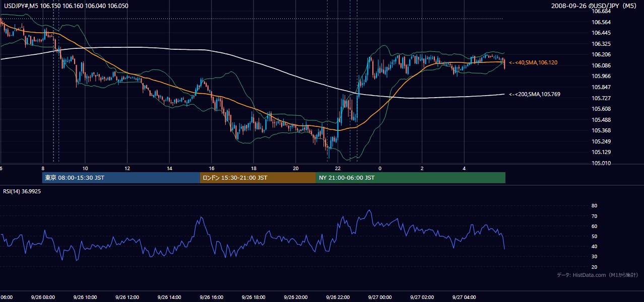Click hour tick 14 under the price chart
Viewport: 644px width, 302px height.
pos(169,169)
